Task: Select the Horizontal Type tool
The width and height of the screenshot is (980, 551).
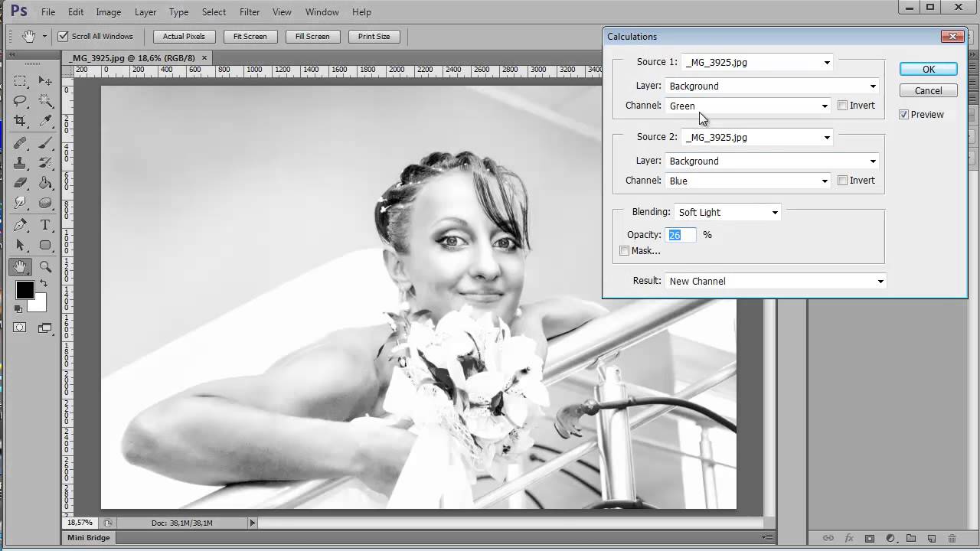Action: tap(45, 225)
